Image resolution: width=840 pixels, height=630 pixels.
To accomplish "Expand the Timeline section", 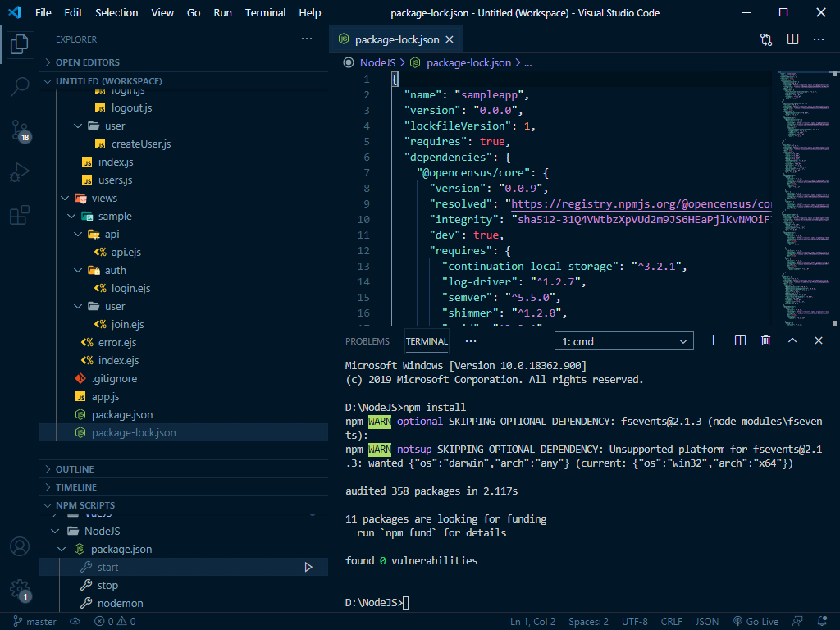I will (183, 487).
